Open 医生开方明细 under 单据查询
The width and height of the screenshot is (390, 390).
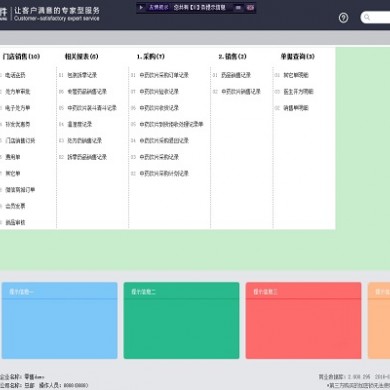(x=298, y=92)
